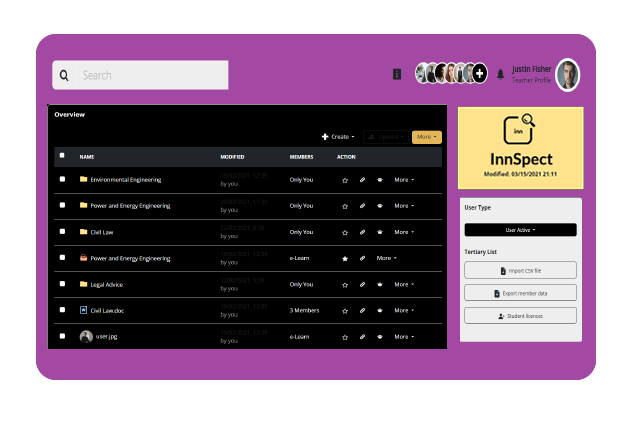This screenshot has width=633, height=423.
Task: Unstar the e-Learn Power and Energy Engineering item
Action: [x=345, y=258]
